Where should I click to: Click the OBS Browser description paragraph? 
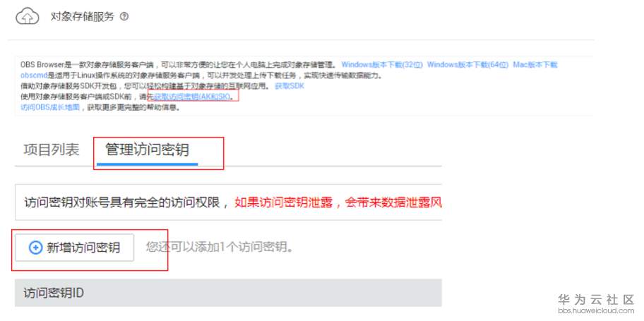[x=178, y=65]
